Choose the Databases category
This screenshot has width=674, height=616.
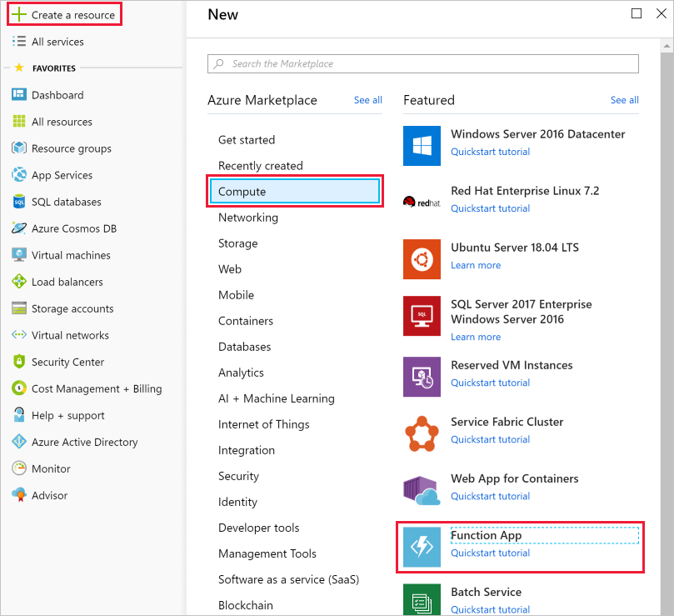tap(245, 347)
